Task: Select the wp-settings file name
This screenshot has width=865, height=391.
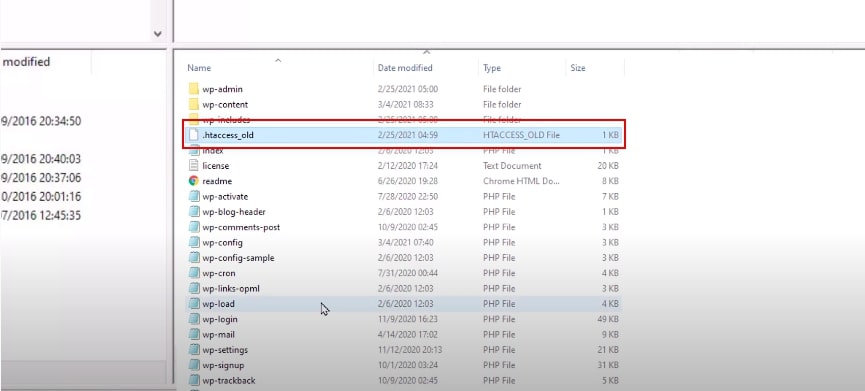Action: pos(225,350)
